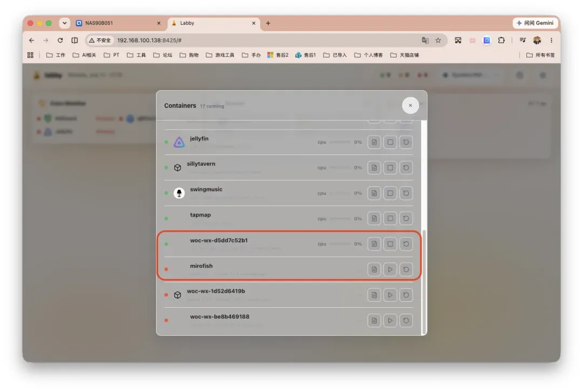Open the Chrome three-dot menu
This screenshot has height=392, width=583.
click(x=551, y=40)
